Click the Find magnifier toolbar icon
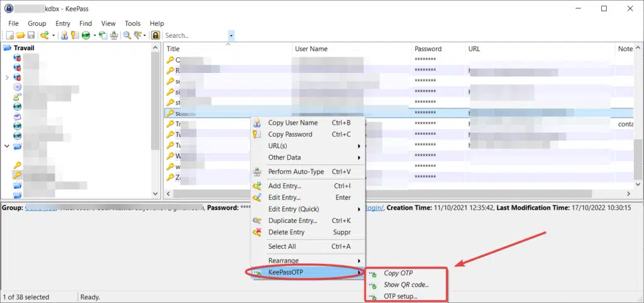Screen dimensions: 644x303 tap(127, 36)
